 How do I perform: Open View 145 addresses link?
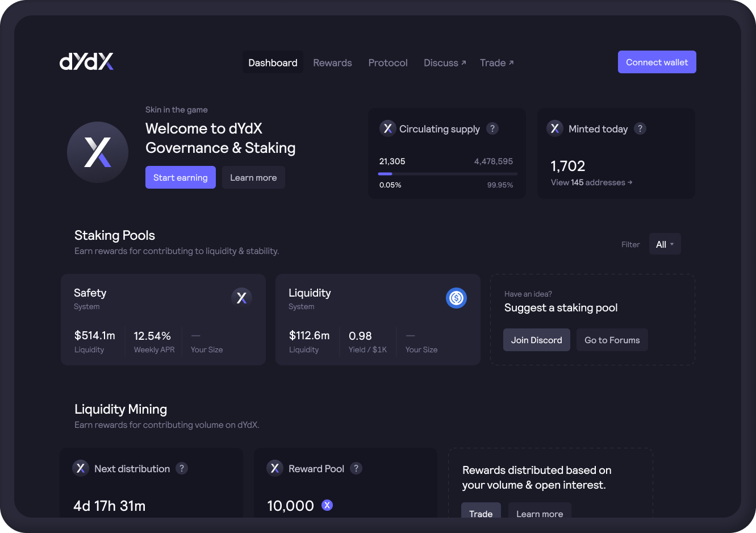point(591,182)
